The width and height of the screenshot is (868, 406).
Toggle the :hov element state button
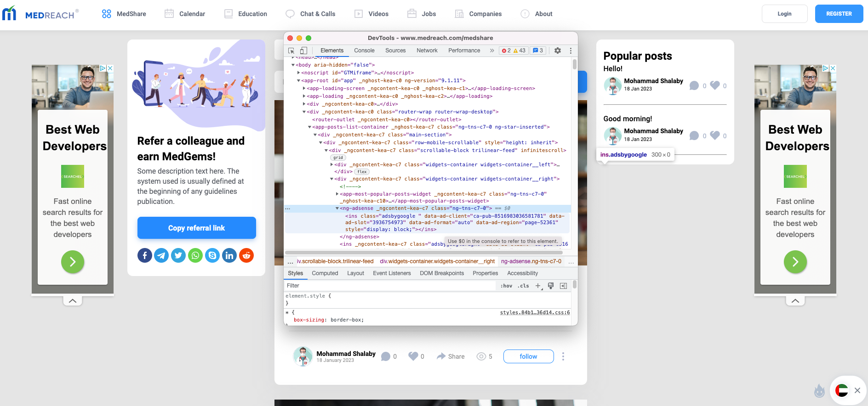pyautogui.click(x=506, y=286)
